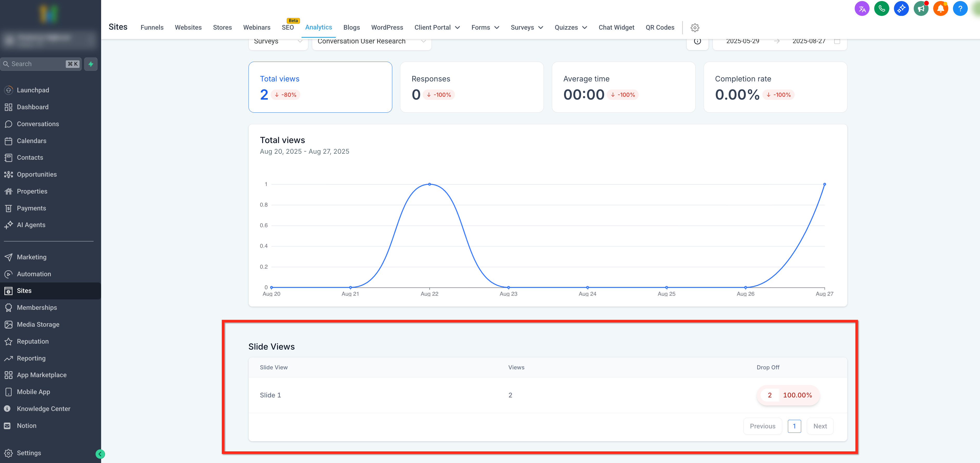The image size is (980, 463).
Task: Click the Previous pagination button
Action: [x=762, y=426]
